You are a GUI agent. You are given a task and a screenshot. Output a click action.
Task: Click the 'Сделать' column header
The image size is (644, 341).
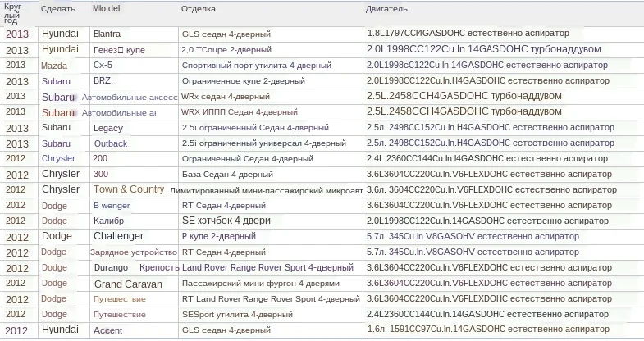coord(58,9)
